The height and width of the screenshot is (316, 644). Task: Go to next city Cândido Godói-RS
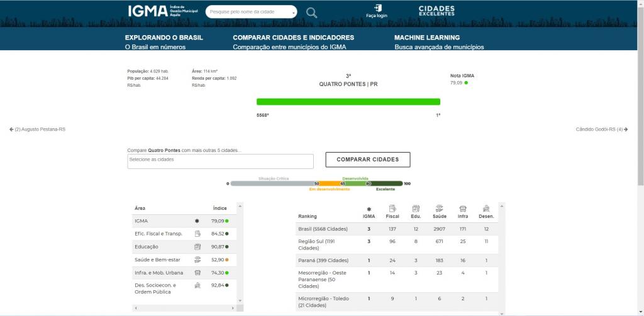pos(602,129)
